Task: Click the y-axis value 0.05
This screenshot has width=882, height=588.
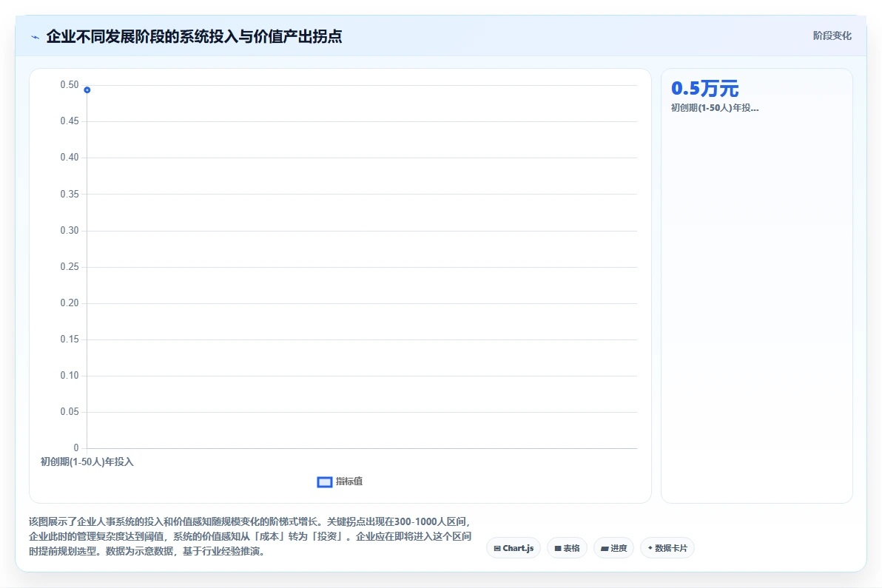Action: click(70, 411)
